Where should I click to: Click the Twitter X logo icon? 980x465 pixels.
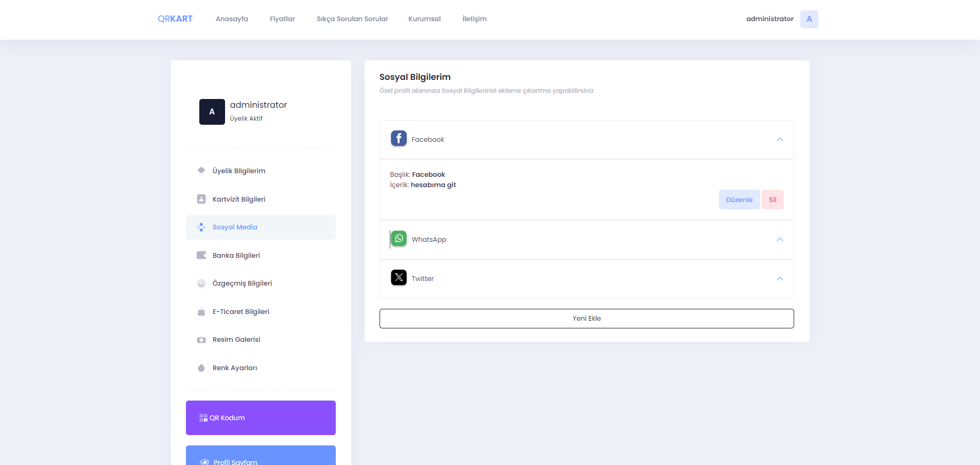tap(399, 278)
